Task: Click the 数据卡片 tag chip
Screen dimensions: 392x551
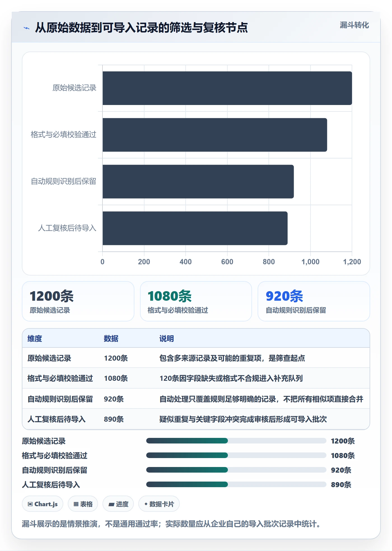Action: [x=159, y=504]
